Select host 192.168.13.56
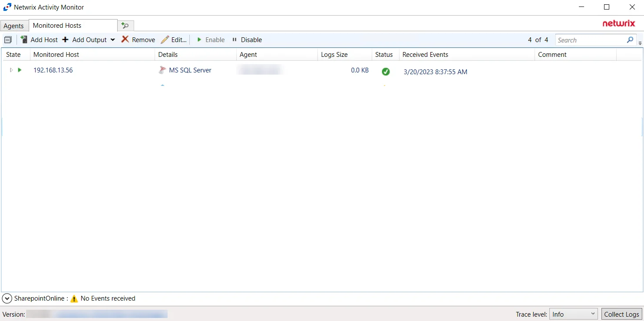 tap(53, 70)
